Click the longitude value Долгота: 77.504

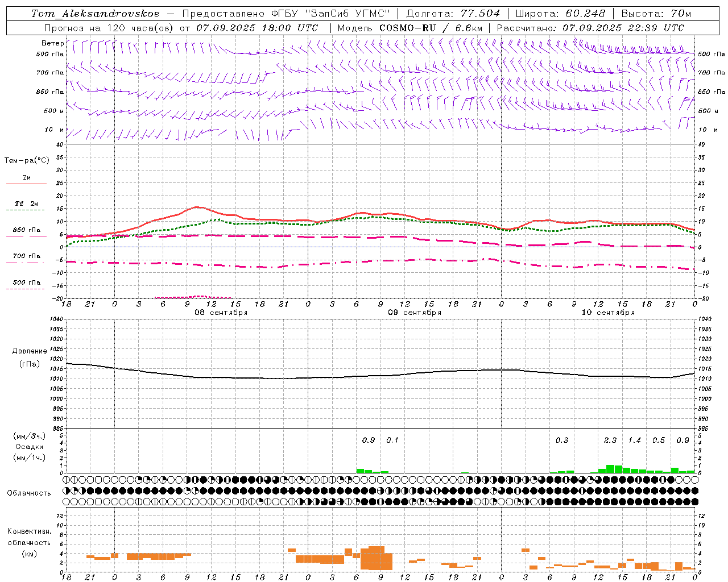pyautogui.click(x=453, y=14)
